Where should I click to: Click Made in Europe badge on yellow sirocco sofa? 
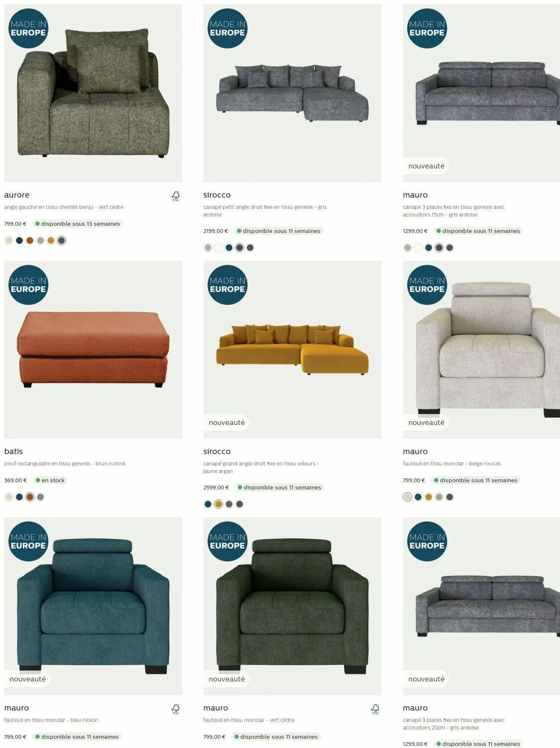click(x=228, y=285)
